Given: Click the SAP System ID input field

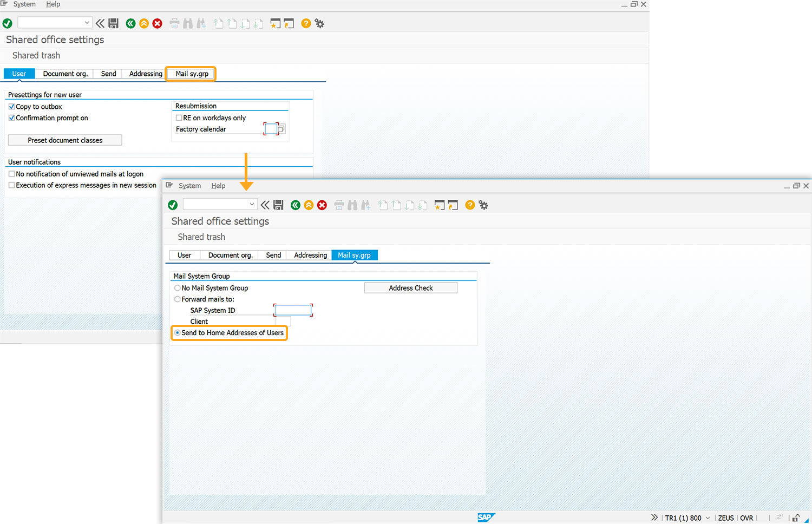Looking at the screenshot, I should [x=293, y=310].
